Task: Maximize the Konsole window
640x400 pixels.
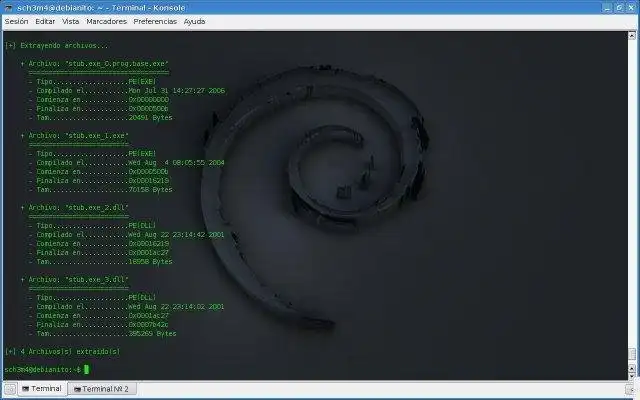Action: pos(619,7)
